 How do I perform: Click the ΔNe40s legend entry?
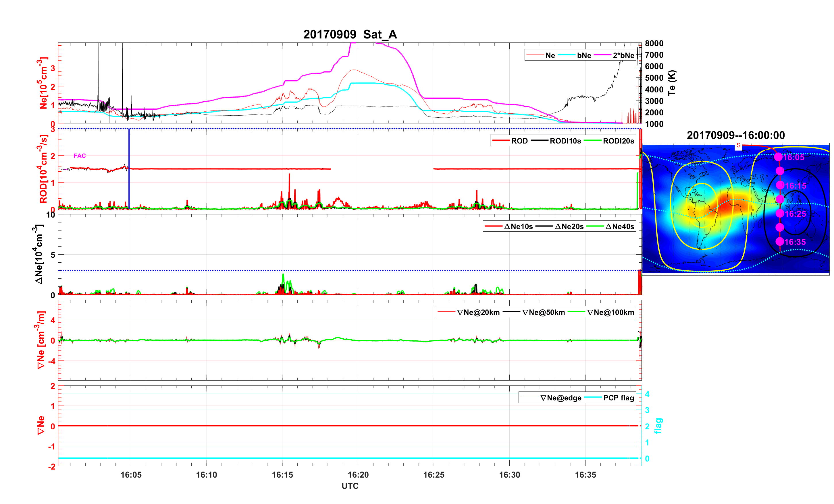[619, 227]
